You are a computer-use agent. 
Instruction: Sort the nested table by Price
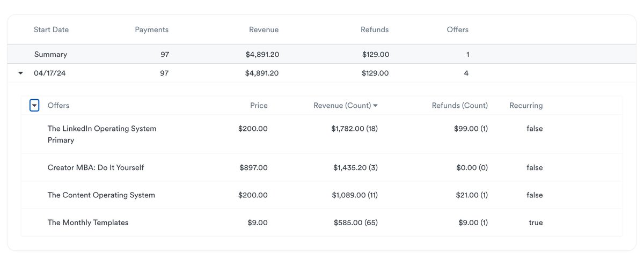(x=259, y=106)
